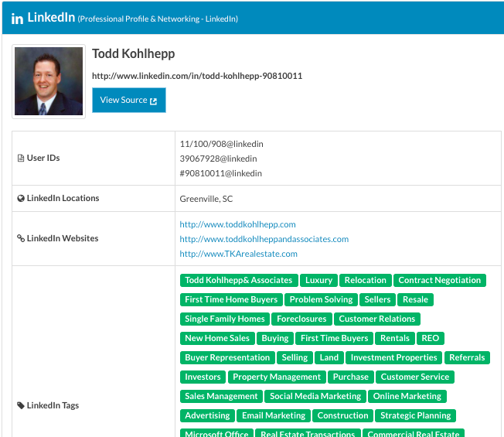Select the REO tag

(431, 338)
